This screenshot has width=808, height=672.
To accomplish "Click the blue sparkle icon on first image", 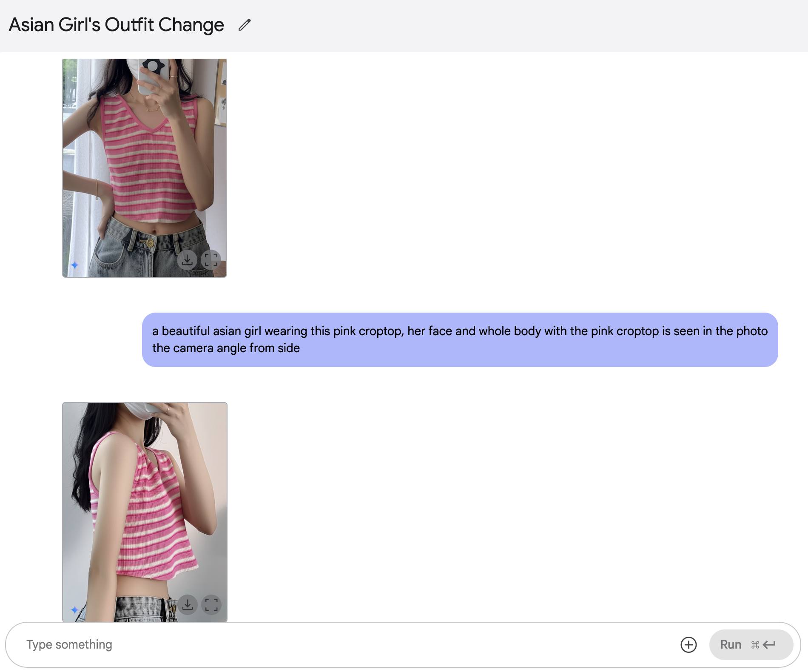I will pyautogui.click(x=75, y=265).
